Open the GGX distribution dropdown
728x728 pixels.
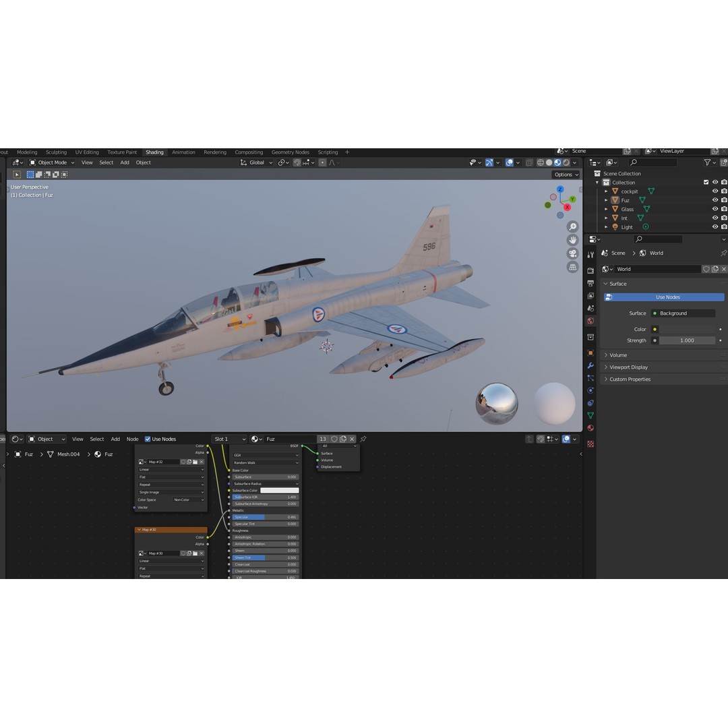click(266, 456)
